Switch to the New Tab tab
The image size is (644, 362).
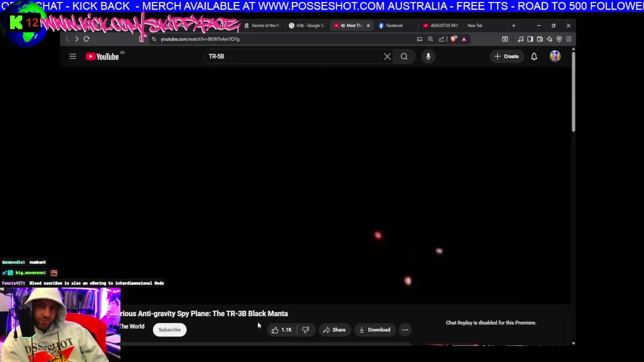[475, 25]
